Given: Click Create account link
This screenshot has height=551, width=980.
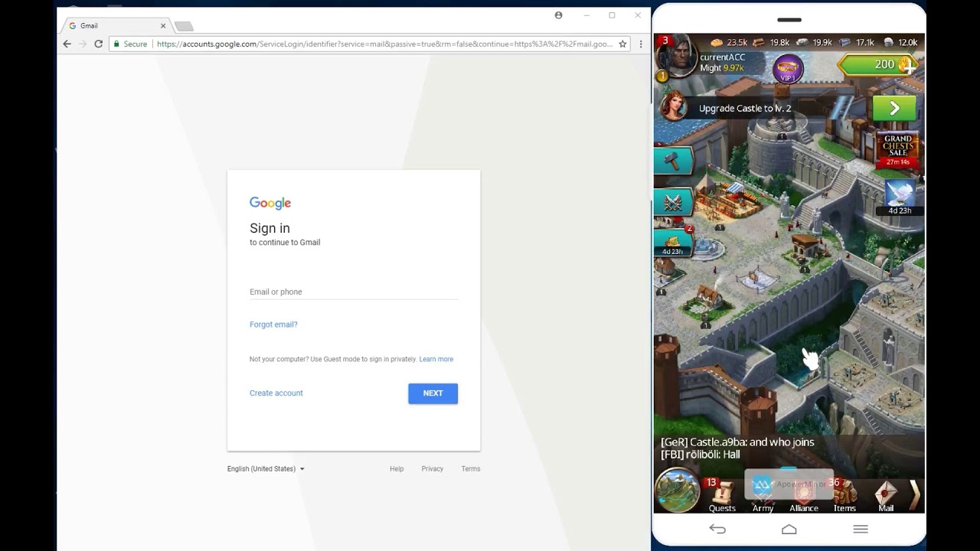Looking at the screenshot, I should 276,393.
